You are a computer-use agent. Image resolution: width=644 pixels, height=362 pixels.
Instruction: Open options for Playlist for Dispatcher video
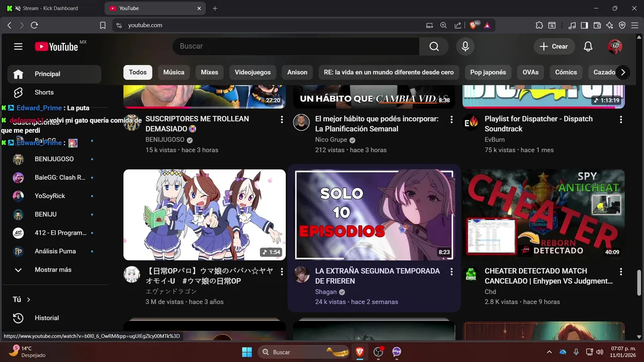[621, 120]
